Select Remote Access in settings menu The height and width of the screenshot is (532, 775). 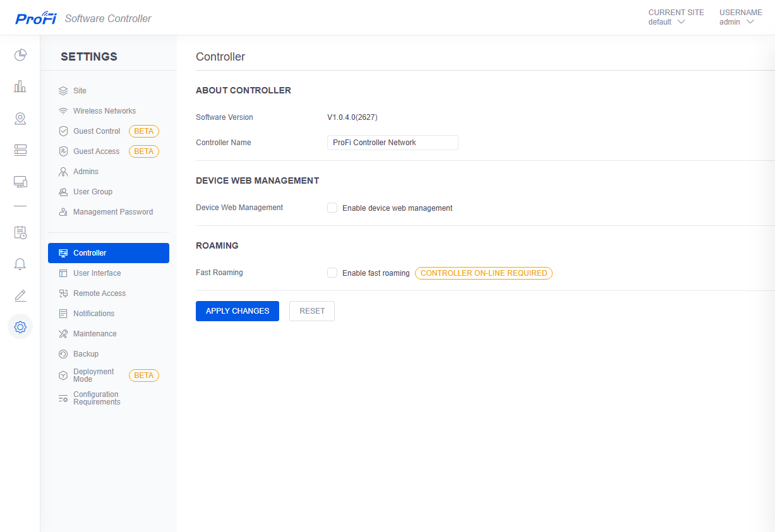[x=99, y=293]
